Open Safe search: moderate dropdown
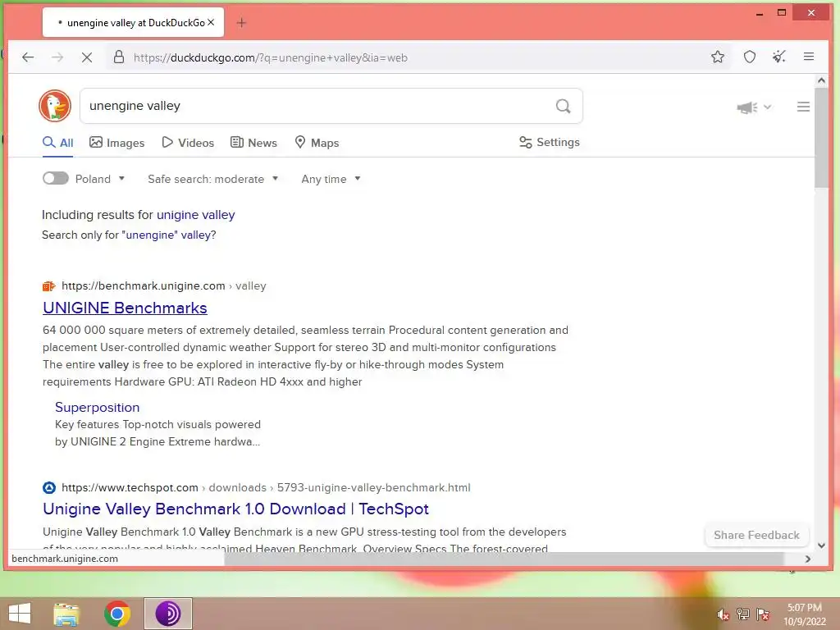Image resolution: width=840 pixels, height=630 pixels. pyautogui.click(x=212, y=179)
